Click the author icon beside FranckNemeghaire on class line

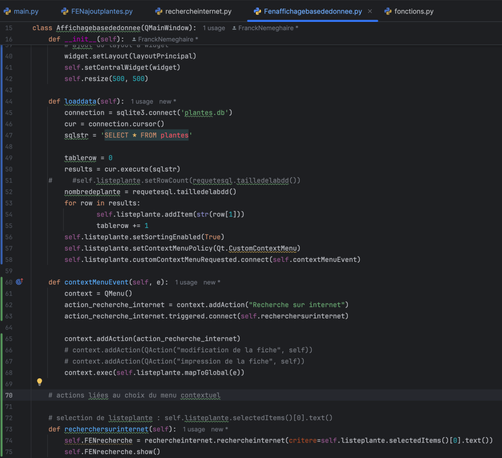coord(234,28)
